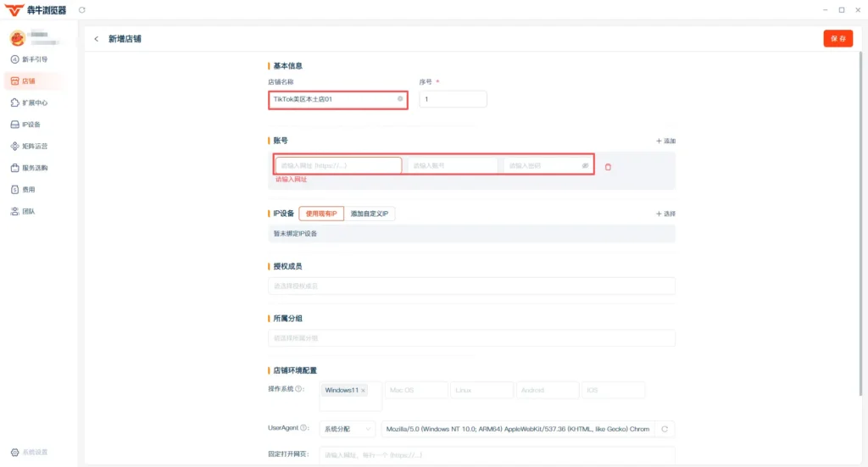Clear the store name field using its clear icon
The image size is (868, 467).
(400, 99)
